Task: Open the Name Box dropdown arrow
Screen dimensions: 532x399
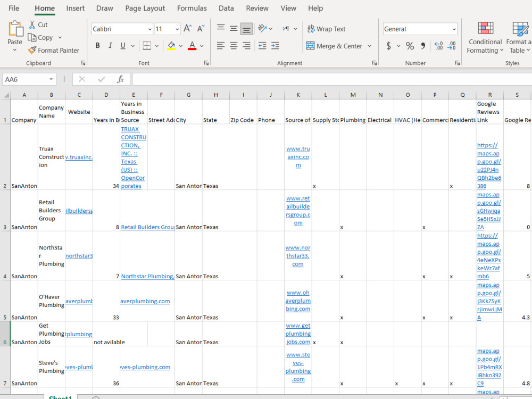Action: point(51,79)
